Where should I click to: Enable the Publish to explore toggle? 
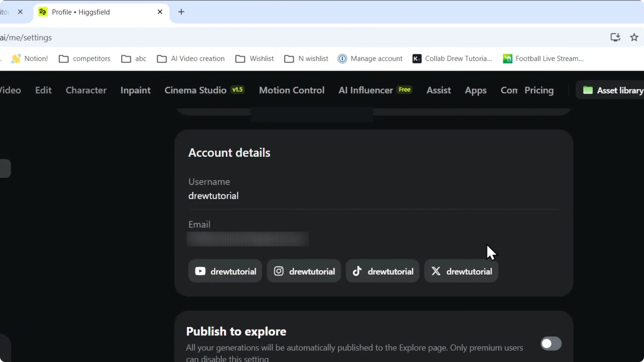click(551, 344)
